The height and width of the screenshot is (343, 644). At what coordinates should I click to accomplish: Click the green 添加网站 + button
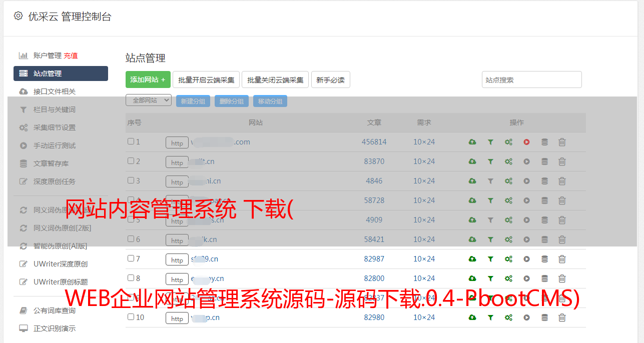[148, 79]
